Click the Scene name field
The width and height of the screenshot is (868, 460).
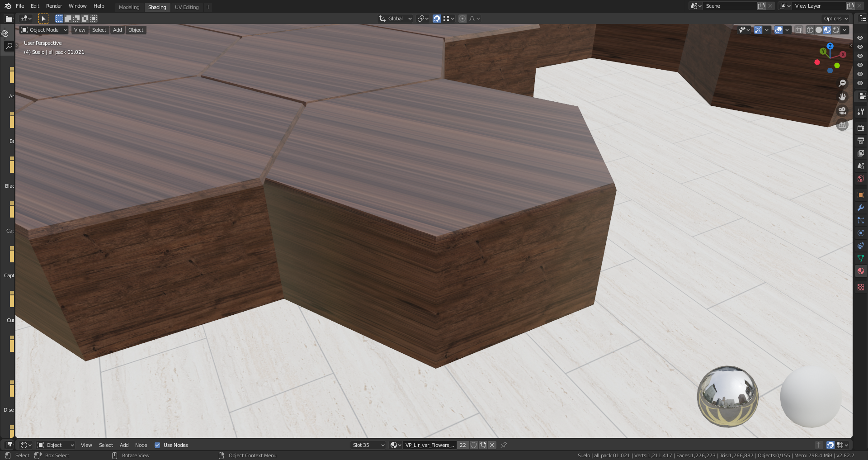(730, 6)
